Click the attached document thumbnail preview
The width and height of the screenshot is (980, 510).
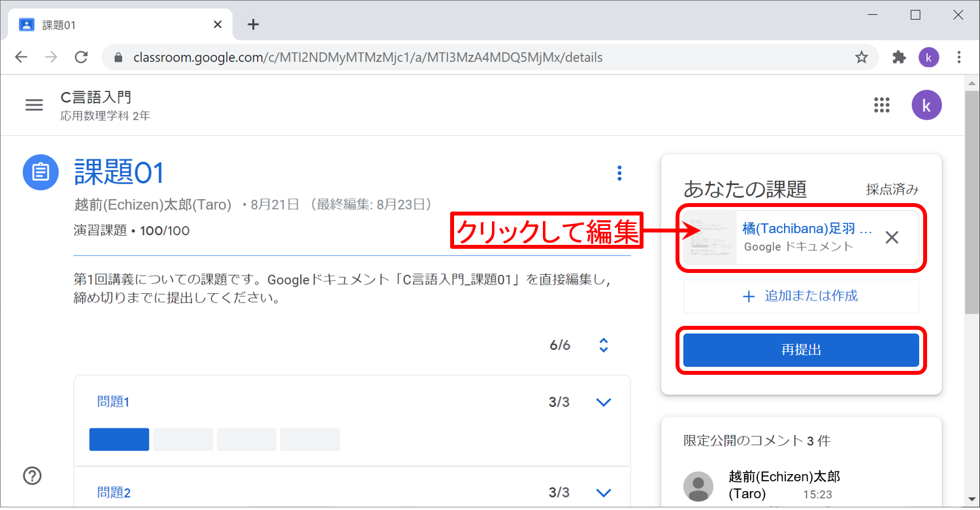(710, 238)
